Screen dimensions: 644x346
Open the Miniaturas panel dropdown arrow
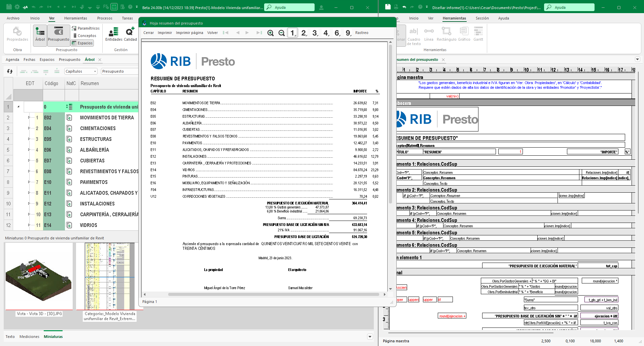tap(370, 336)
